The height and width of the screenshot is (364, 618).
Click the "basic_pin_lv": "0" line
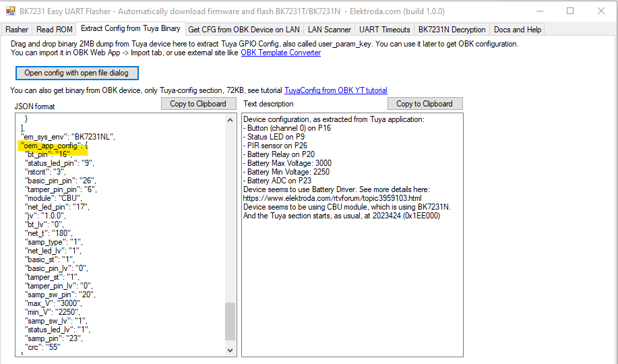(x=57, y=268)
